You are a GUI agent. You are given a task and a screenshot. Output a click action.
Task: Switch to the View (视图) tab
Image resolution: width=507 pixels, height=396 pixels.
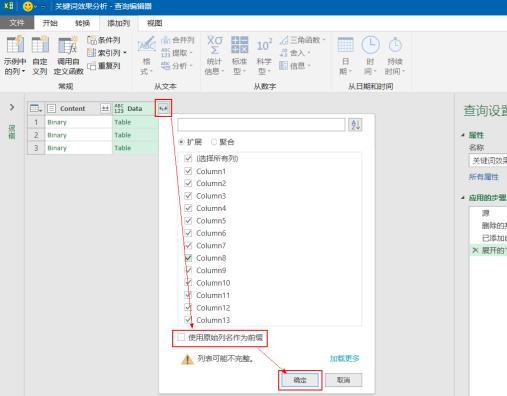155,23
